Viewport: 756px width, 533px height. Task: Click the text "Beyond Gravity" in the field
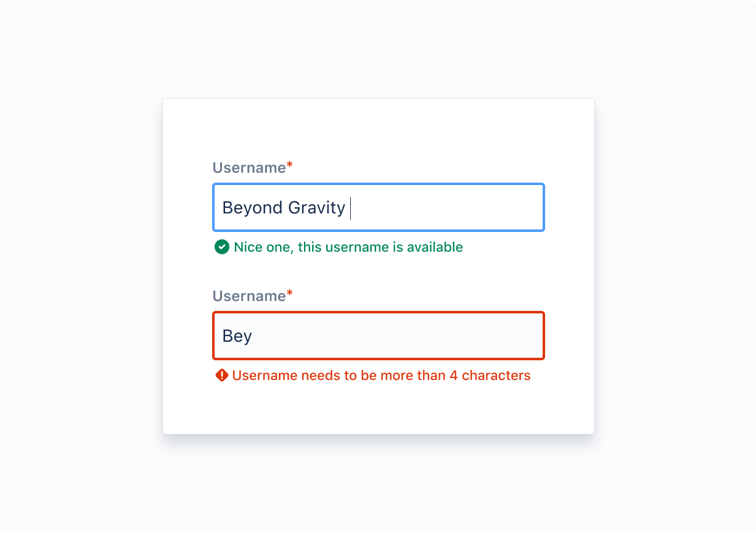(284, 208)
